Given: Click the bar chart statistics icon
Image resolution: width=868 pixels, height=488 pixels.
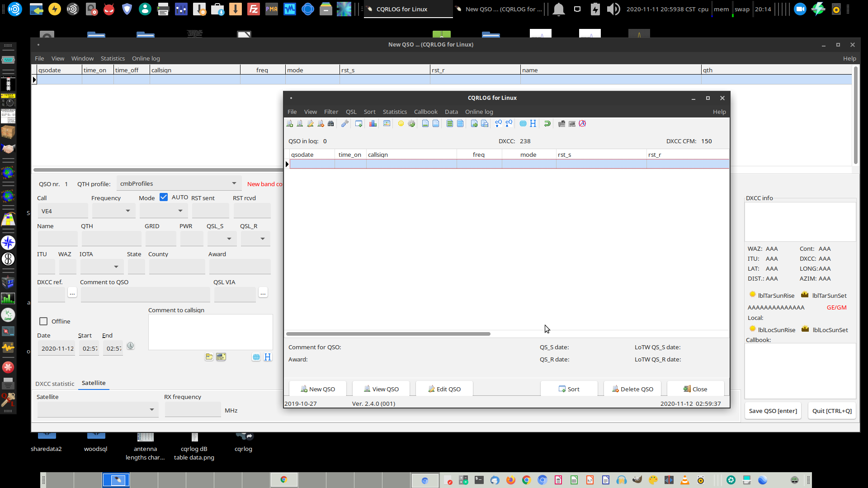Looking at the screenshot, I should [x=373, y=123].
